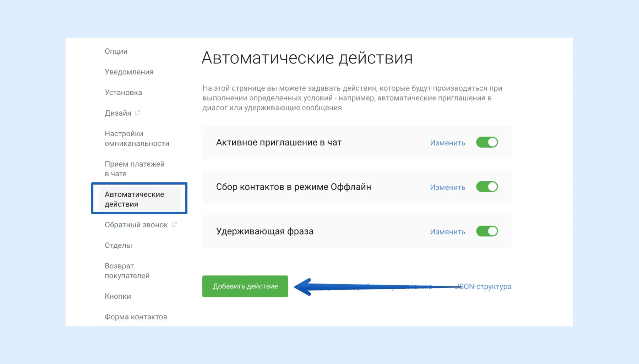The width and height of the screenshot is (639, 364).
Task: Click Изменить for Сбор контактов Оффлайн
Action: (447, 187)
